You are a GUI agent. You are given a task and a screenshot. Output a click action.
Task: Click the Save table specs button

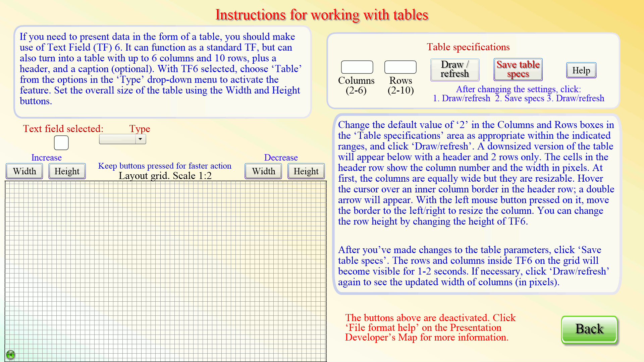coord(518,69)
